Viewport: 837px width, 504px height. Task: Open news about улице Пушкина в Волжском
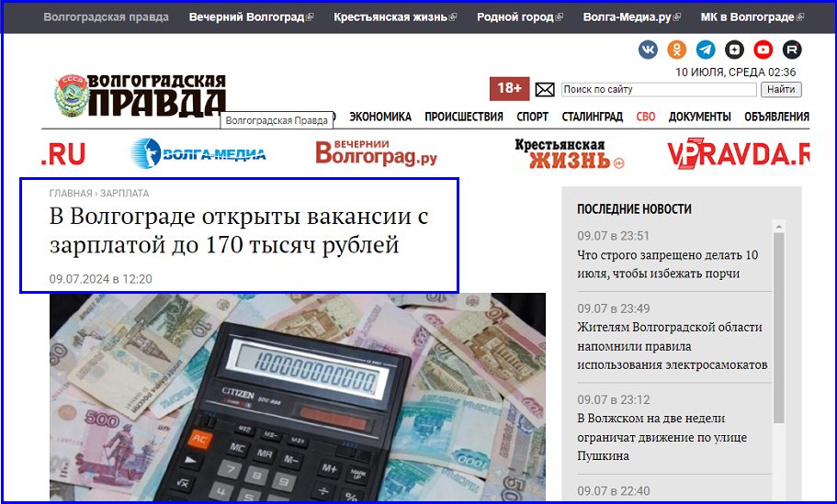(x=662, y=437)
